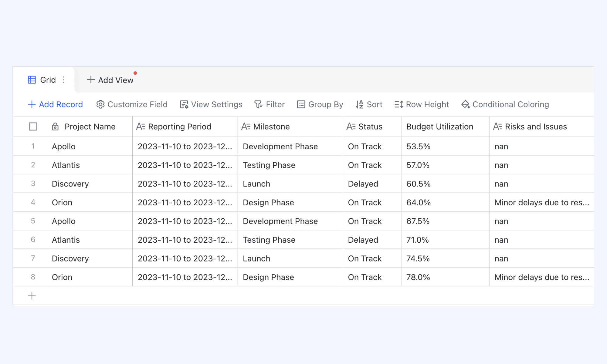Toggle the select-all checkbox in header

pos(33,126)
